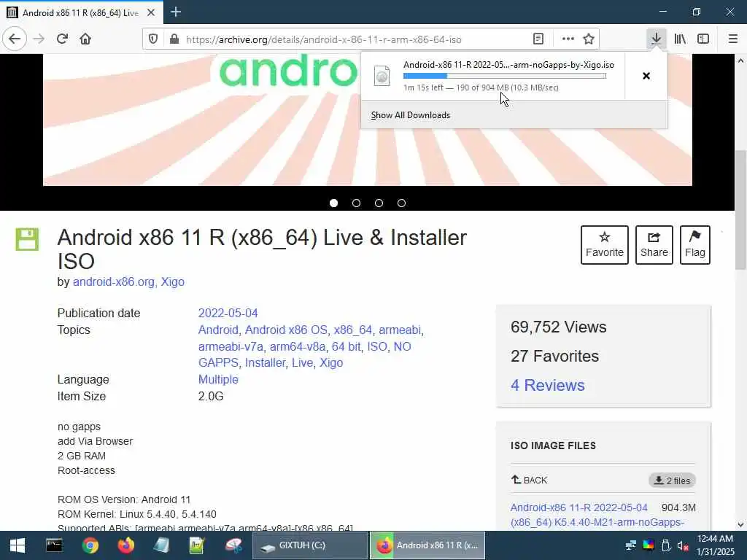Image resolution: width=747 pixels, height=560 pixels.
Task: Select fourth carousel dot
Action: 402,203
